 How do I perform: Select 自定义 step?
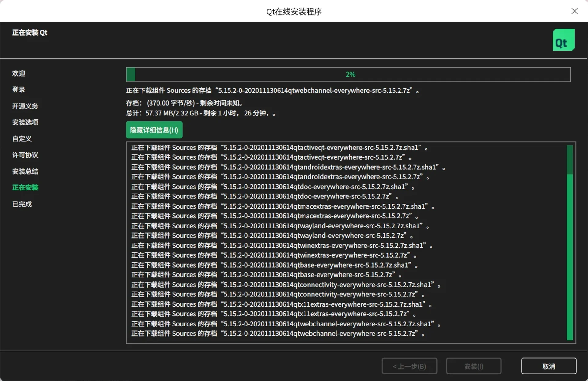point(22,139)
